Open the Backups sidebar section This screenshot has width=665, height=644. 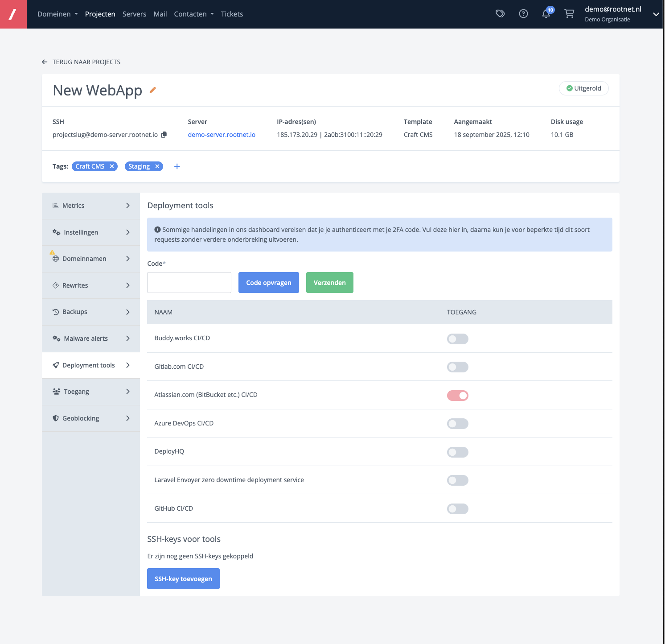[x=91, y=312]
